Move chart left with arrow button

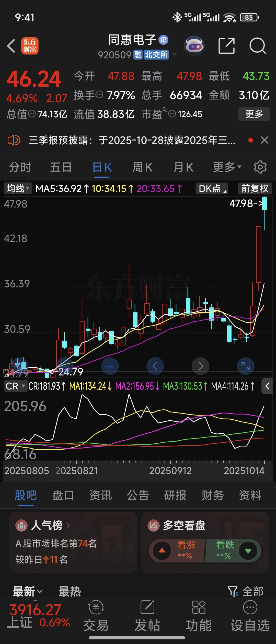point(155,366)
